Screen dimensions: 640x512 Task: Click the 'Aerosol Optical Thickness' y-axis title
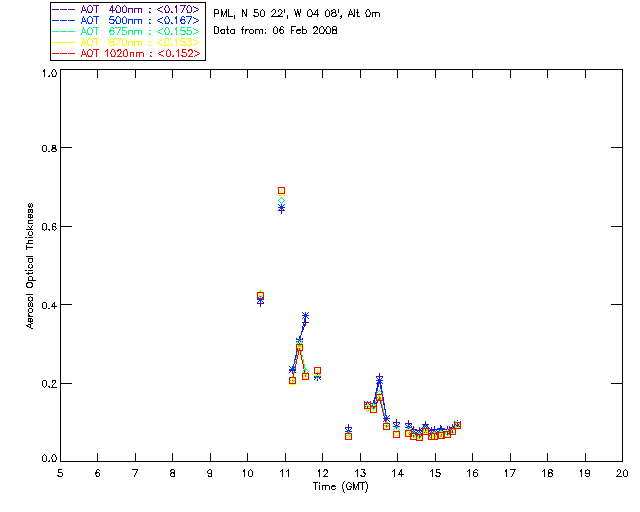30,266
